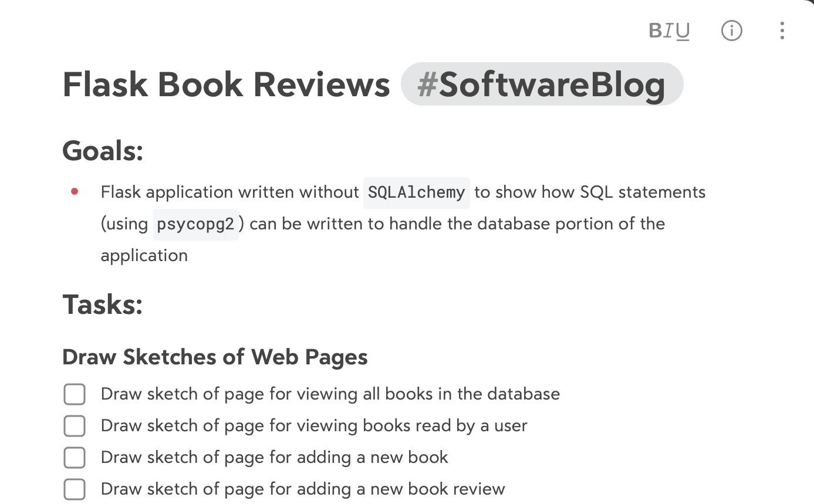Click the 'Draw Sketches of Web Pages' subheading
Image resolution: width=814 pixels, height=504 pixels.
click(x=215, y=357)
